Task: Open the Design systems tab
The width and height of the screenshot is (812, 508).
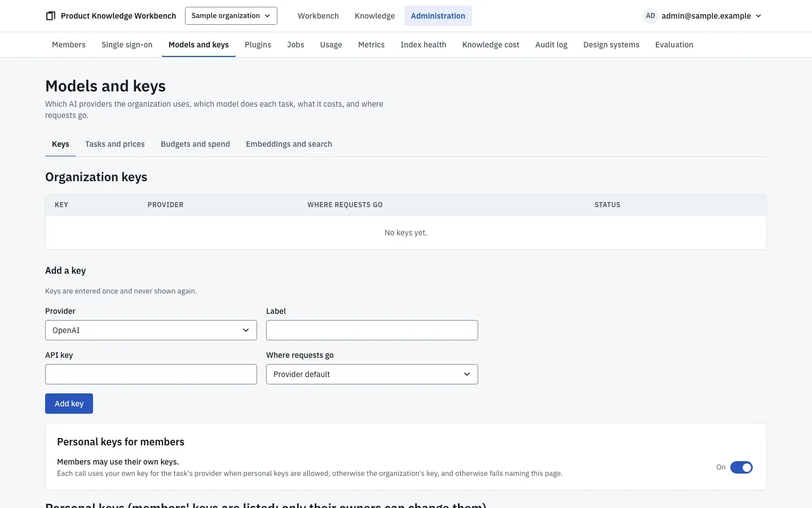Action: [x=611, y=45]
